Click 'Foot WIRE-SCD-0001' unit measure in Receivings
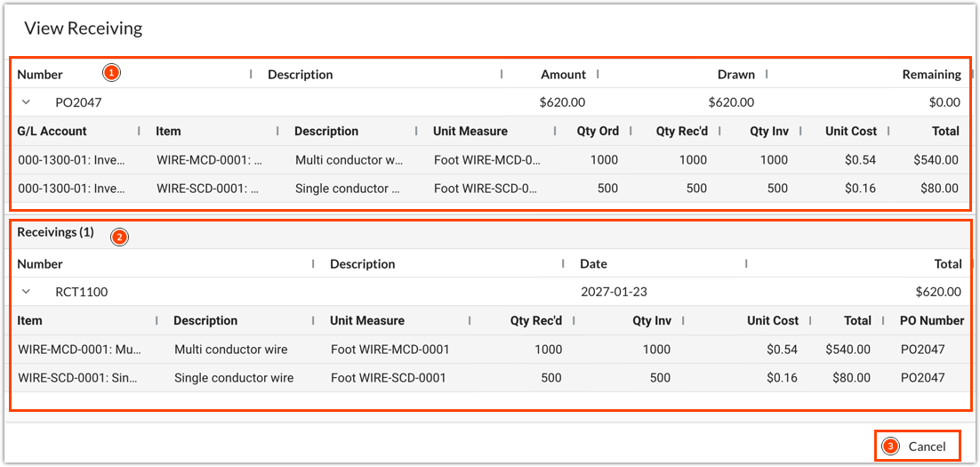Screen dimensions: 980x467 click(388, 377)
